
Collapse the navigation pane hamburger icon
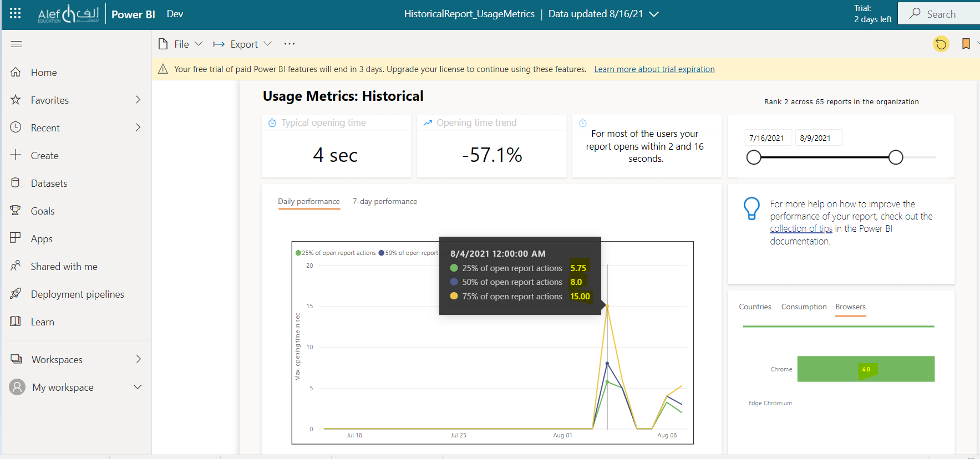17,44
